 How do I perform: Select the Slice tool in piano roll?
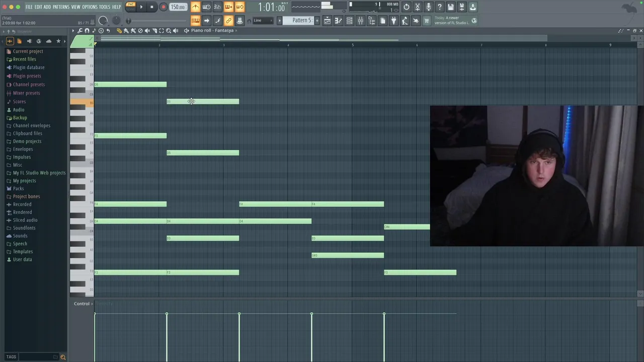click(x=154, y=31)
